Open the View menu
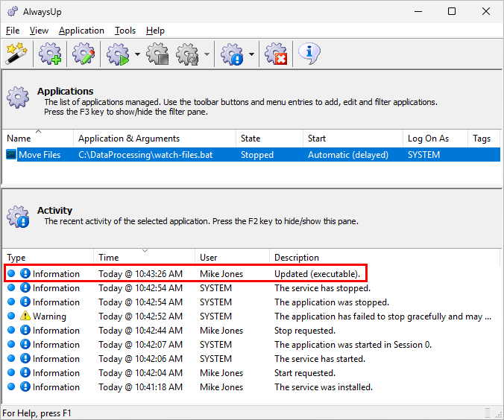 pos(39,31)
